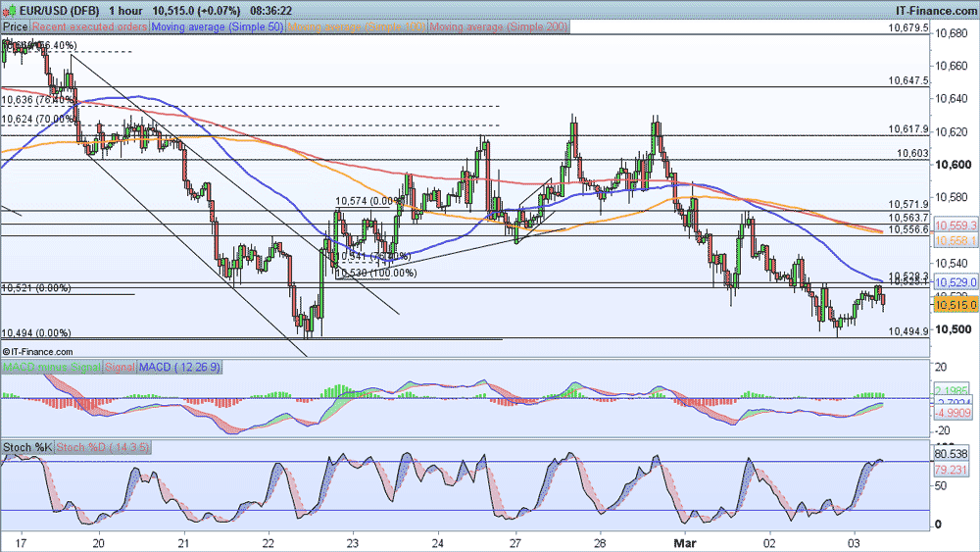Click the 10,540 price axis label

point(954,263)
